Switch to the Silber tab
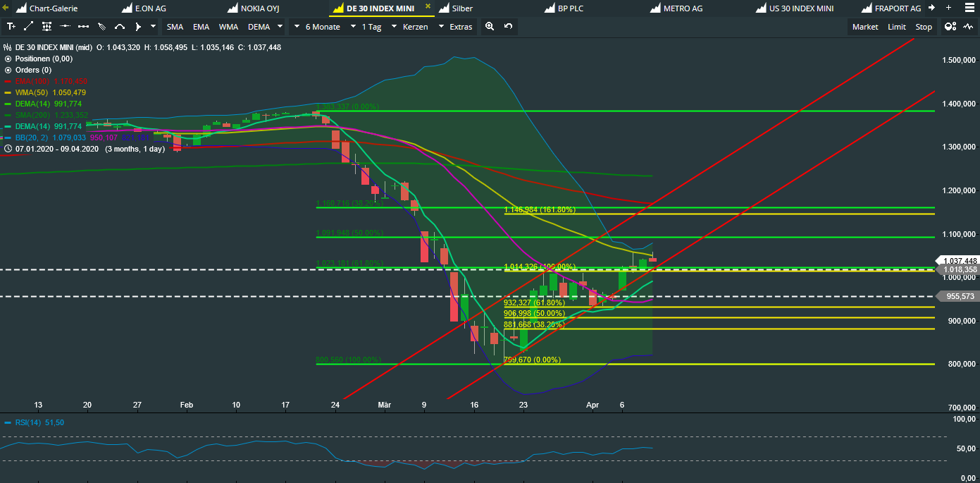Viewport: 980px width, 483px height. click(x=456, y=8)
